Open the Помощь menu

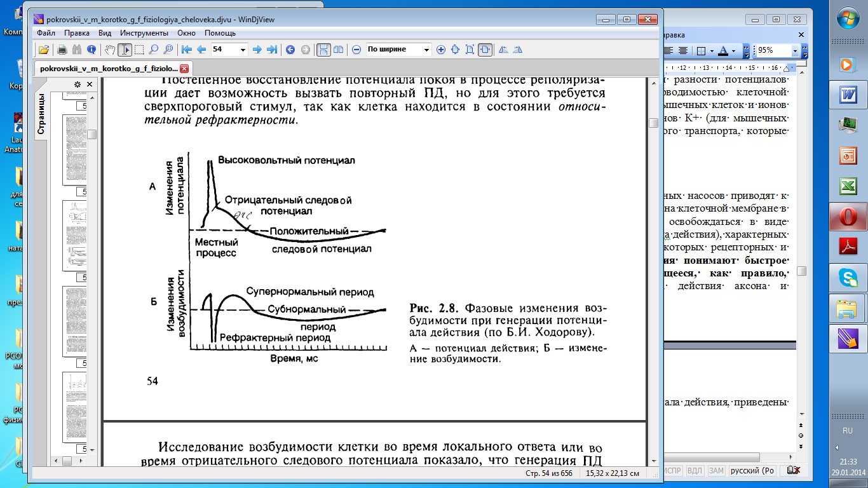220,33
